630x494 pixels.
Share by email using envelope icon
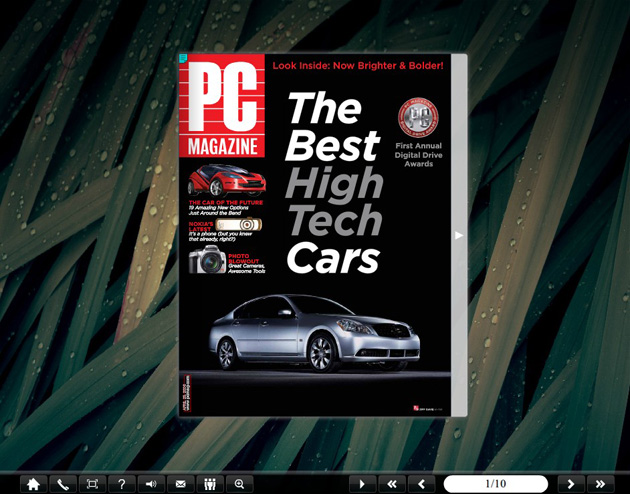(180, 484)
